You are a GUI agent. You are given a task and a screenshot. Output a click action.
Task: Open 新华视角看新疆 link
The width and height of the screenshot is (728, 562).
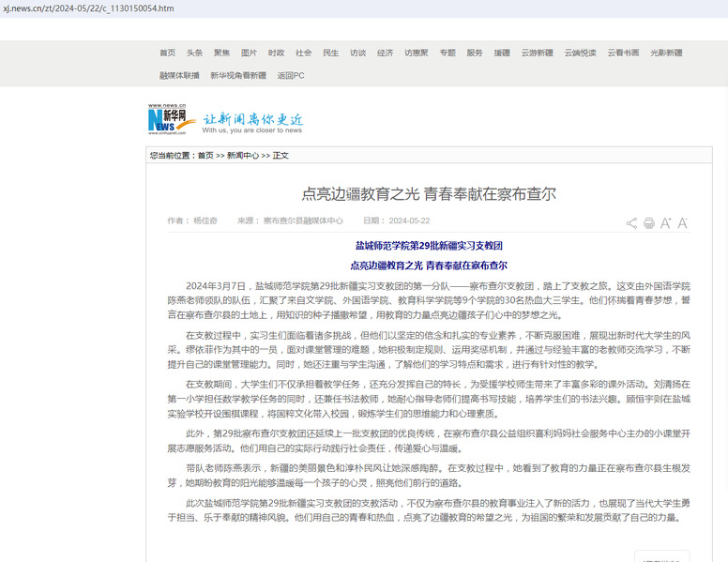238,75
